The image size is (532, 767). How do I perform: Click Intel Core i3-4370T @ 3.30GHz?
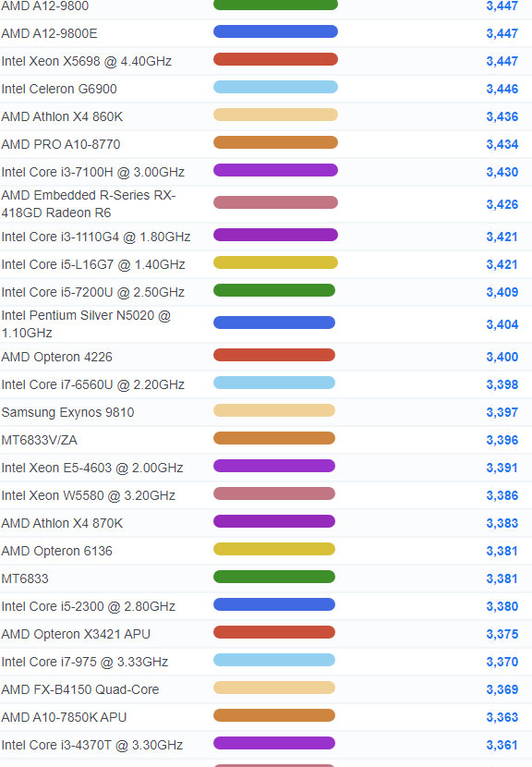coord(92,745)
